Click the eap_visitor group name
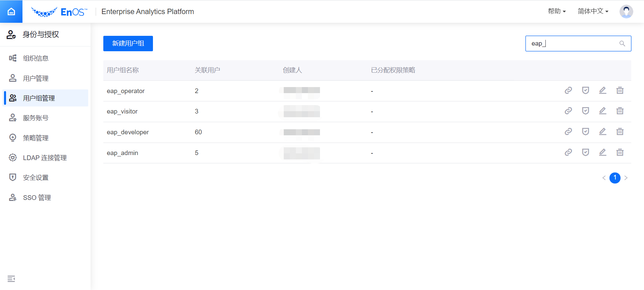 click(122, 112)
